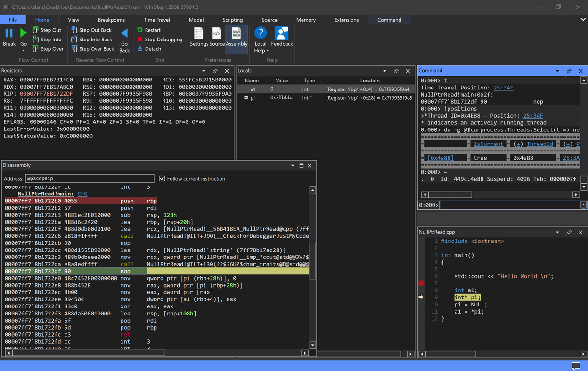Open the Feedback icon in ribbon
588x371 pixels.
(x=282, y=34)
